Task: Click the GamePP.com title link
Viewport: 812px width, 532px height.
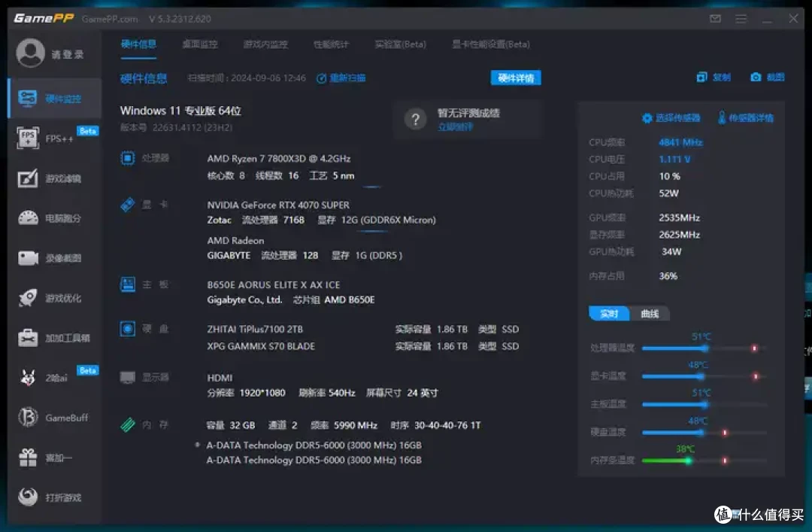Action: pyautogui.click(x=110, y=19)
